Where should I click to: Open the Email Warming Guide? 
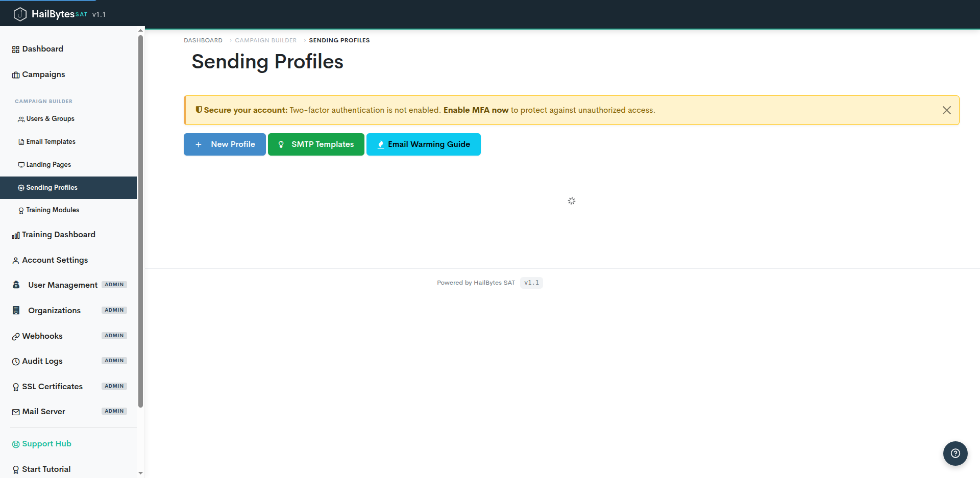tap(424, 144)
